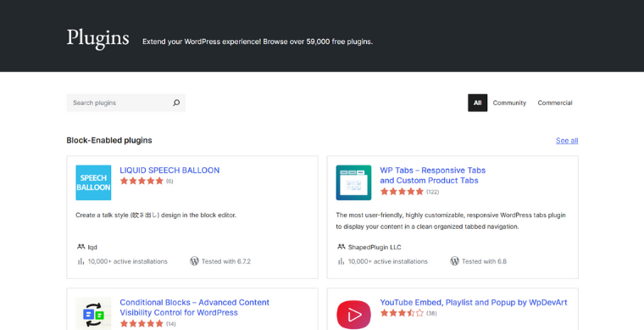Click the Tested with 6.8 text
The width and height of the screenshot is (644, 330).
click(484, 261)
